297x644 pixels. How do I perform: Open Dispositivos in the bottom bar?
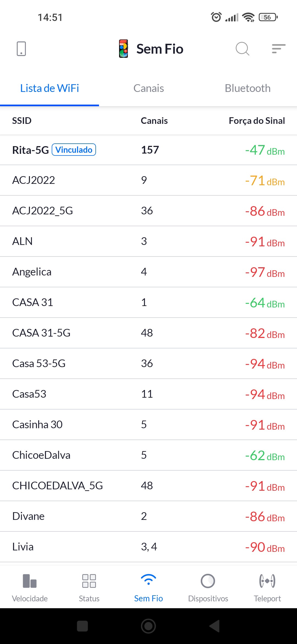click(208, 588)
